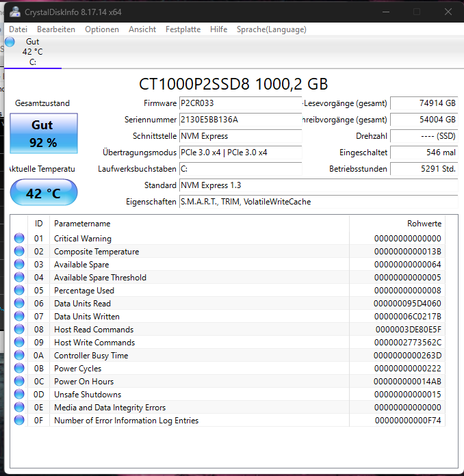Image resolution: width=464 pixels, height=476 pixels.
Task: Select the Unsafe Shutdowns parameter name
Action: click(88, 395)
